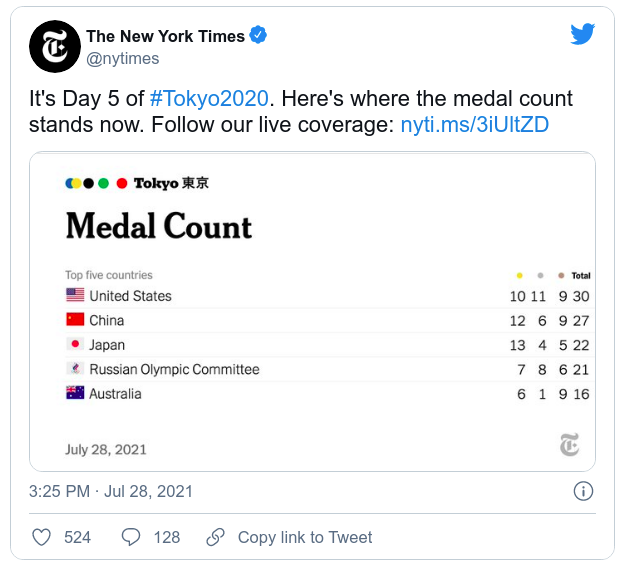Open the Medal Count image card

pos(312,311)
